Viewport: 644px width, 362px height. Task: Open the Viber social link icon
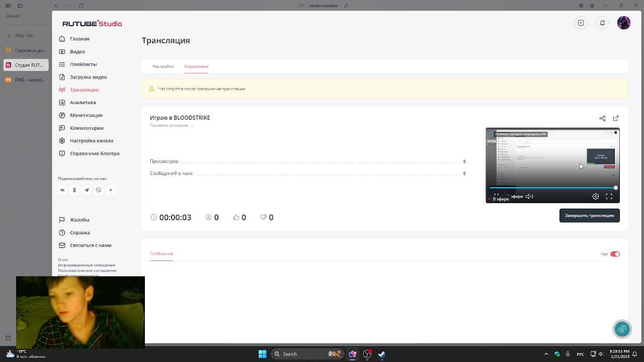(99, 190)
